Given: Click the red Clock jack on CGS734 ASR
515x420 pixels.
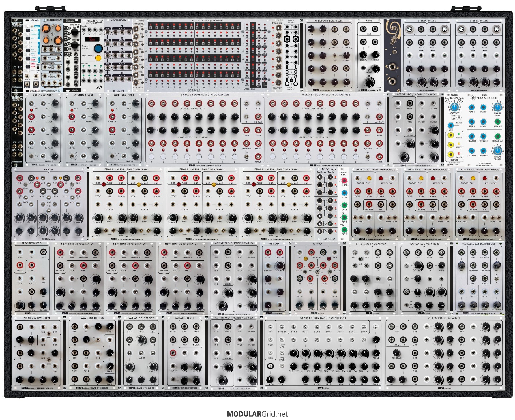Looking at the screenshot, I should click(344, 181).
